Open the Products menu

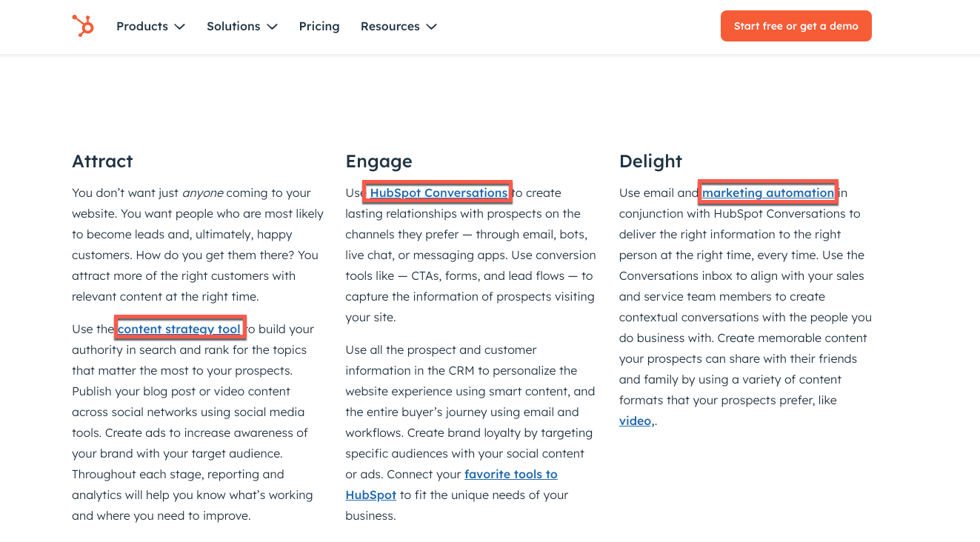[142, 27]
